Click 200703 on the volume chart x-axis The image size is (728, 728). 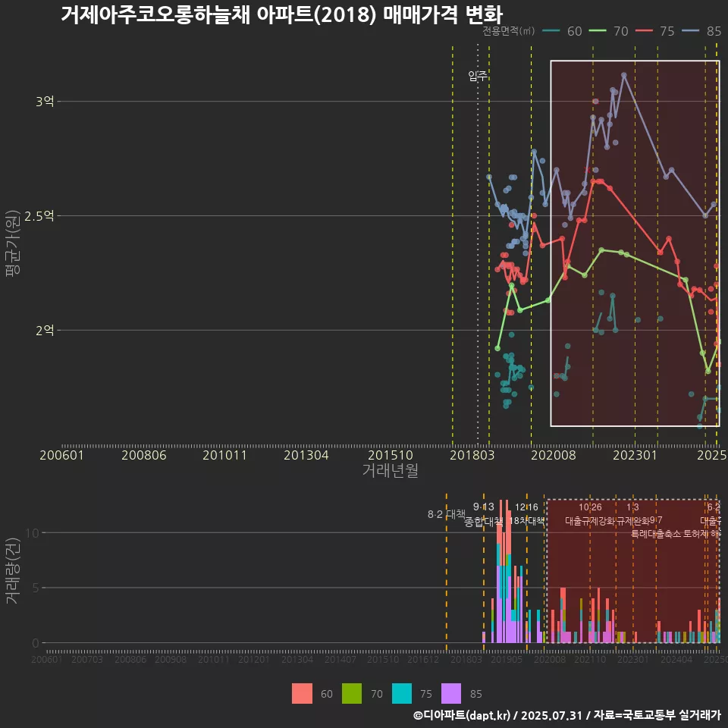86,659
